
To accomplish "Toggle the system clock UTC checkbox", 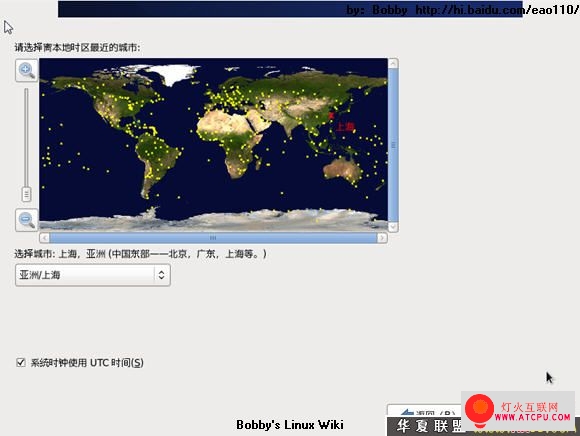I will (21, 362).
